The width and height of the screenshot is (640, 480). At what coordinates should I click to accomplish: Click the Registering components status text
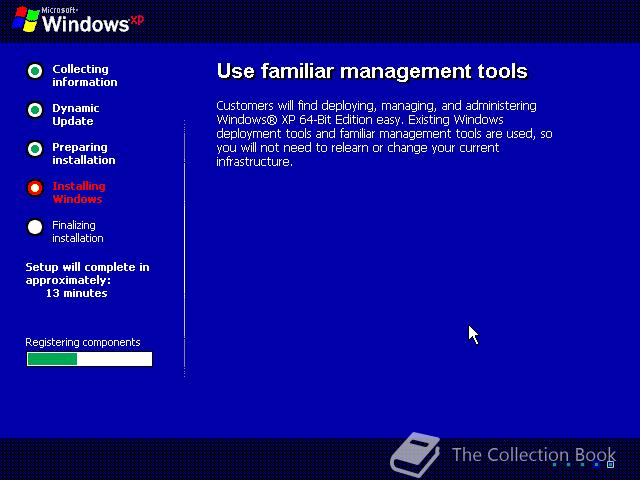coord(83,342)
